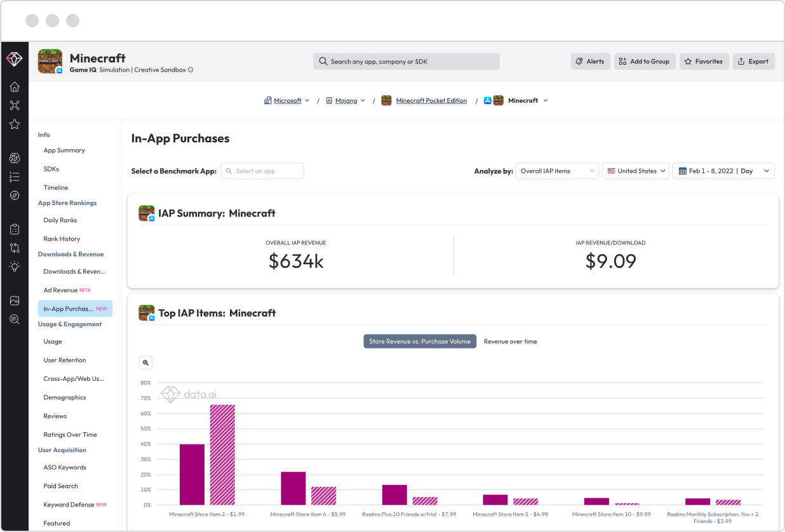Click the info icon beside Creative Sandbox
This screenshot has height=532, width=785.
[x=191, y=70]
